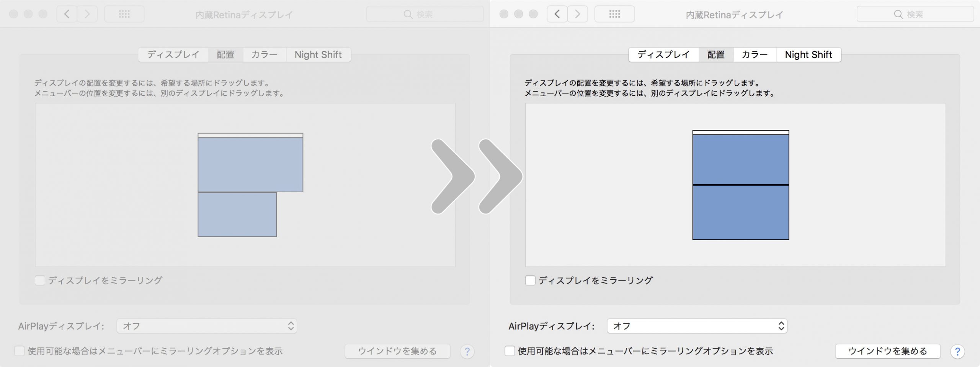
Task: Toggle menu bar mirroring option checkbox, right window
Action: pos(510,351)
